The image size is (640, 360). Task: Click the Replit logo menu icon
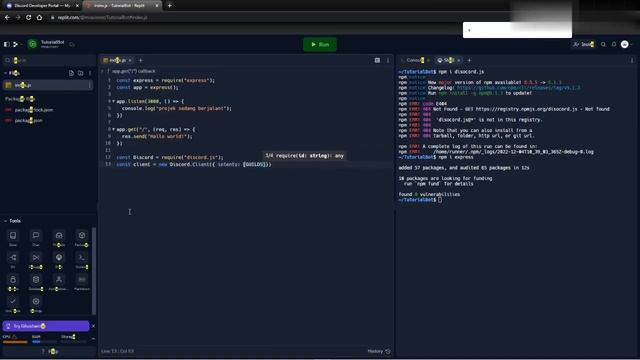[16, 44]
